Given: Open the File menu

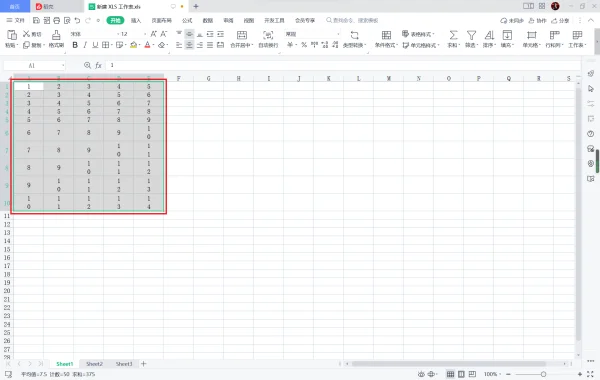Looking at the screenshot, I should 15,20.
